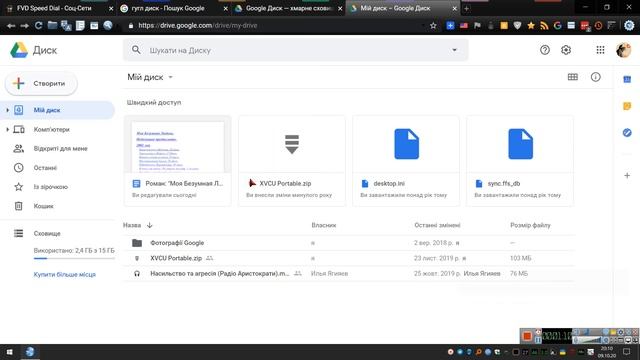Open the Help question mark icon
Image resolution: width=640 pixels, height=360 pixels.
coord(544,50)
